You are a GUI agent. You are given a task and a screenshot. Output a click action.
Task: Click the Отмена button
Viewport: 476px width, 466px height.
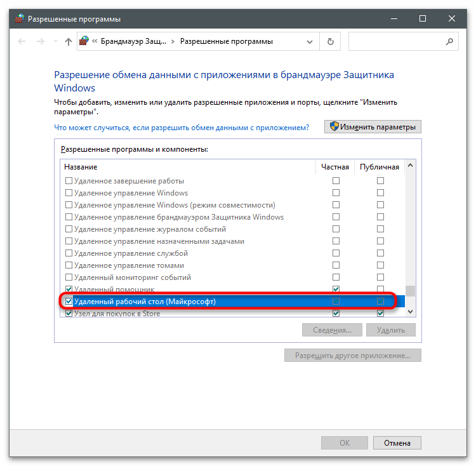coord(397,443)
